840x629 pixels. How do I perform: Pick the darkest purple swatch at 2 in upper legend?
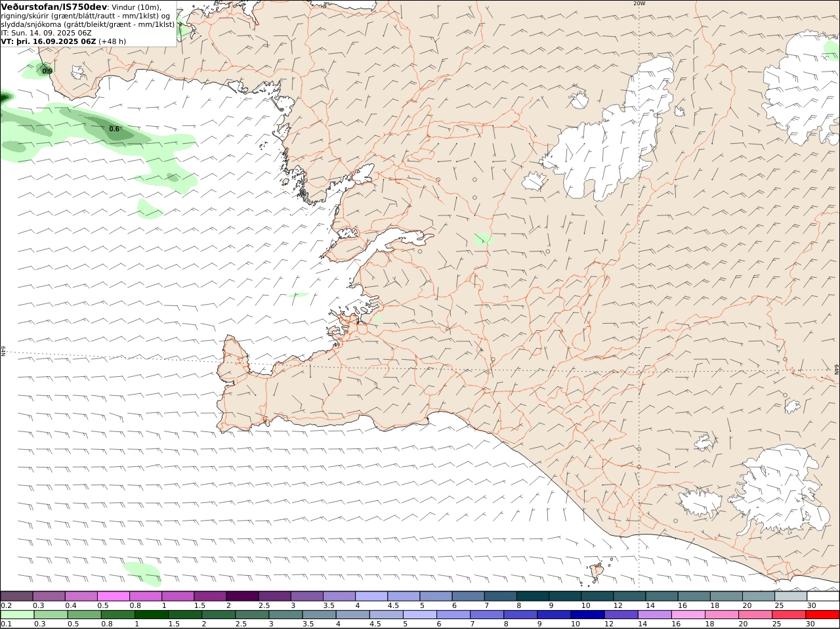coord(243,596)
